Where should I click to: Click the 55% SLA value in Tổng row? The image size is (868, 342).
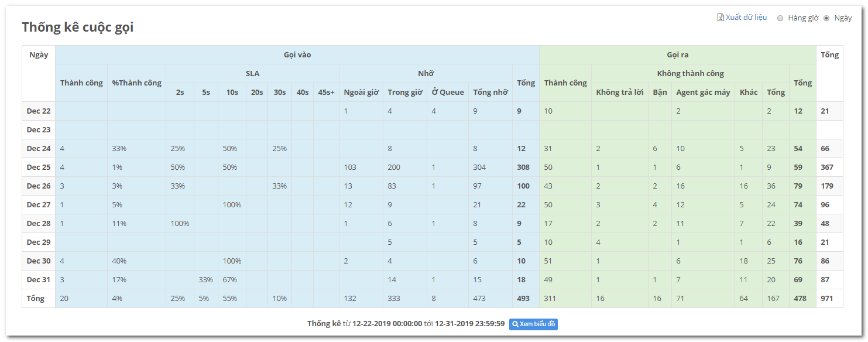point(230,299)
